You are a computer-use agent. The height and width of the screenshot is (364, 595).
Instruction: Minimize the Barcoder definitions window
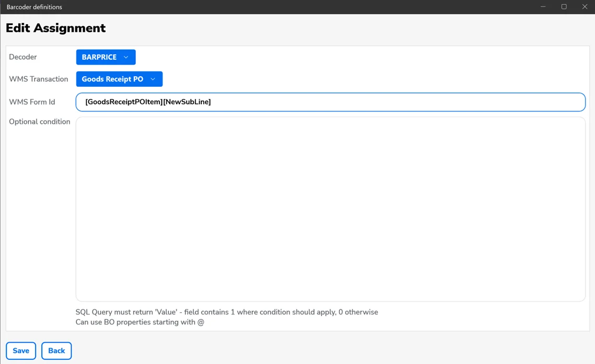tap(543, 7)
